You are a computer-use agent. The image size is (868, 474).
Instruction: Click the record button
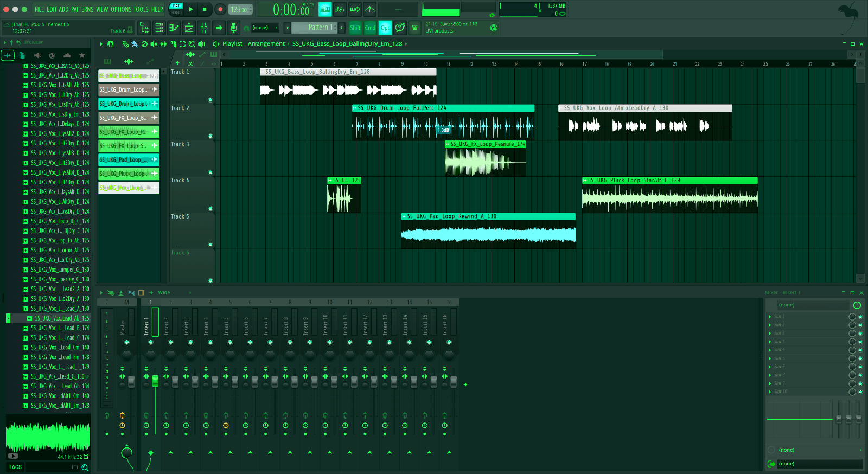click(220, 9)
